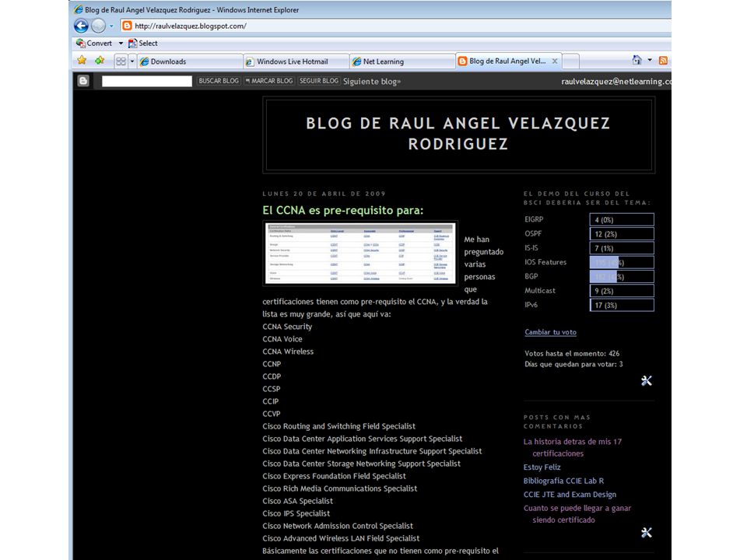Open the Home button dropdown arrow
This screenshot has height=560, width=747.
[650, 60]
